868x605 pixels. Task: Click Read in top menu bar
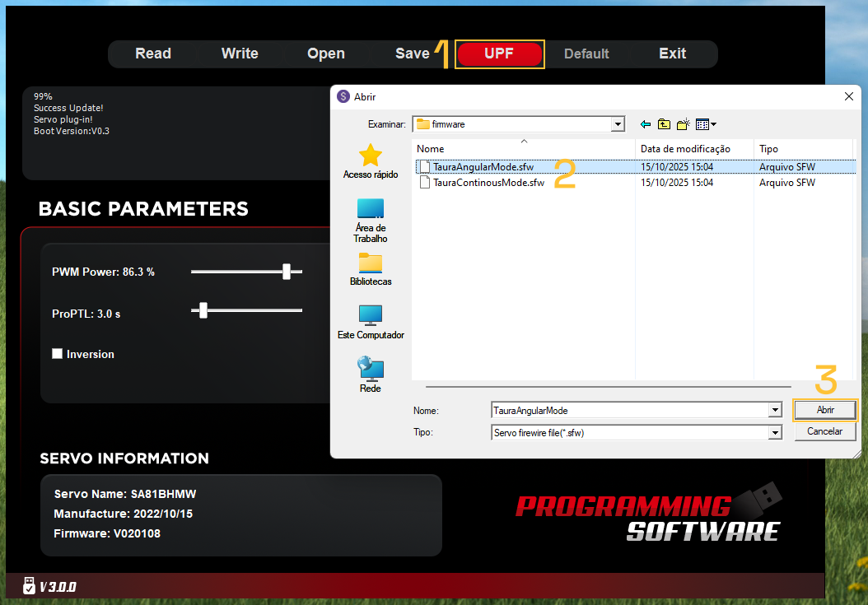point(153,54)
